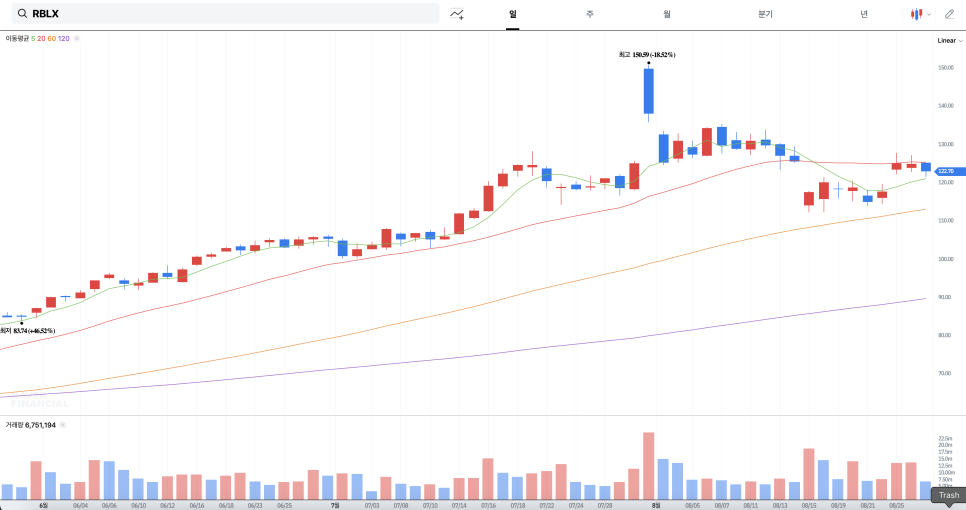Viewport: 966px width, 510px height.
Task: Click the 70.00 price axis label
Action: (x=946, y=373)
